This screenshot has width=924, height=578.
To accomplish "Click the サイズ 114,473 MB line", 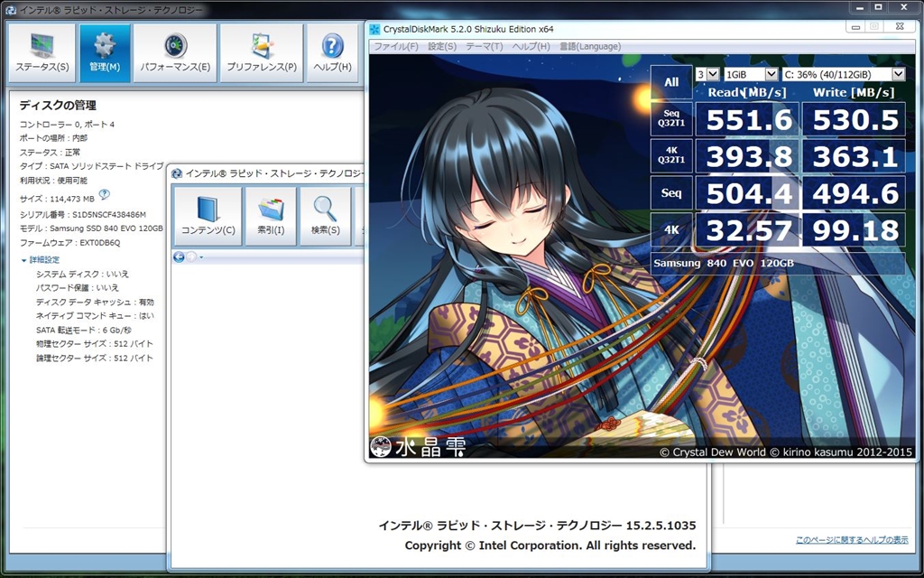I will [x=57, y=199].
